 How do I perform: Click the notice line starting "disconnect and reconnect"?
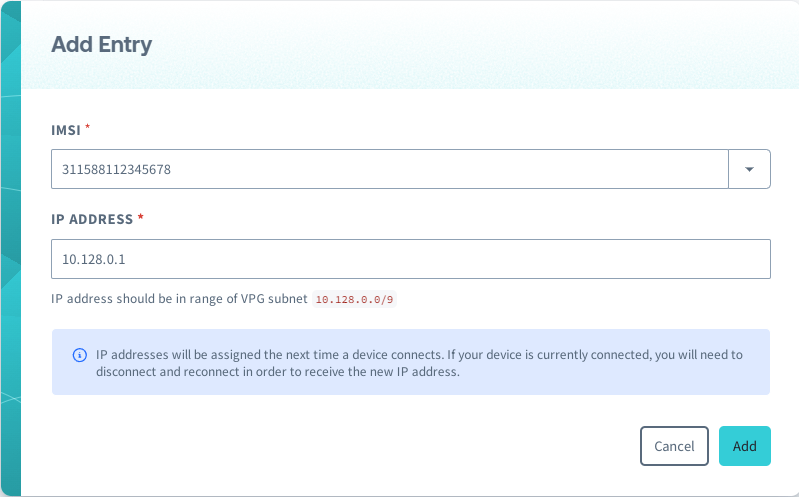(x=278, y=371)
